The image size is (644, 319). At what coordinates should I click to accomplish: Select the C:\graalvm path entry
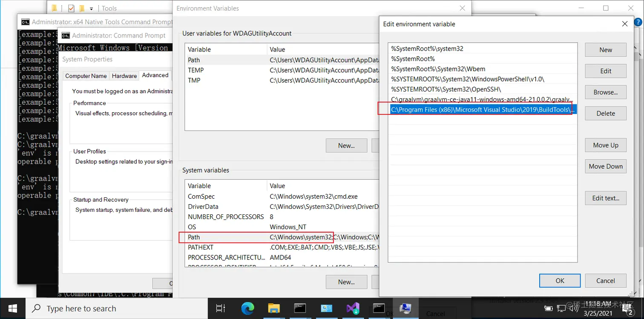[483, 100]
